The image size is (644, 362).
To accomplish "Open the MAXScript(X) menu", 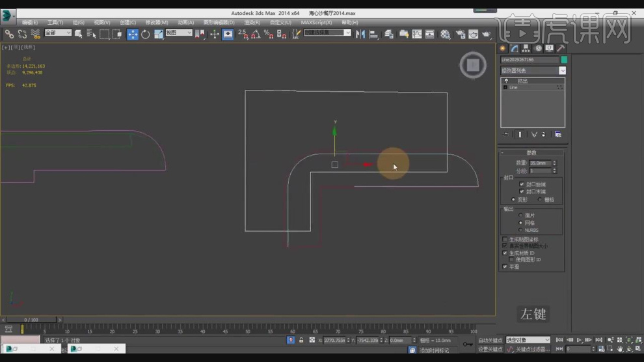I will pos(316,22).
